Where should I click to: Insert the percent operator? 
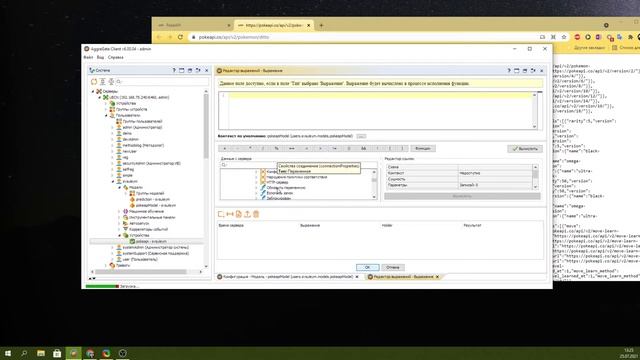(276, 149)
